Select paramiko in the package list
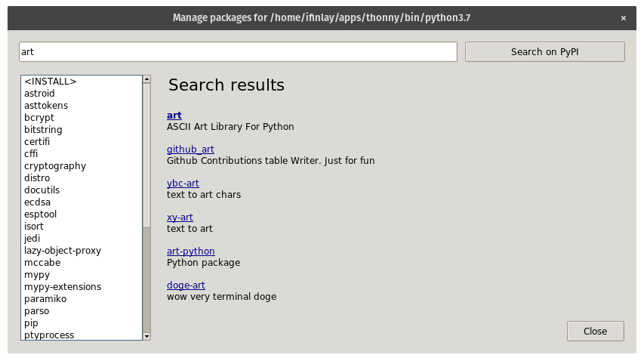Viewport: 644px width, 361px height. coord(82,298)
